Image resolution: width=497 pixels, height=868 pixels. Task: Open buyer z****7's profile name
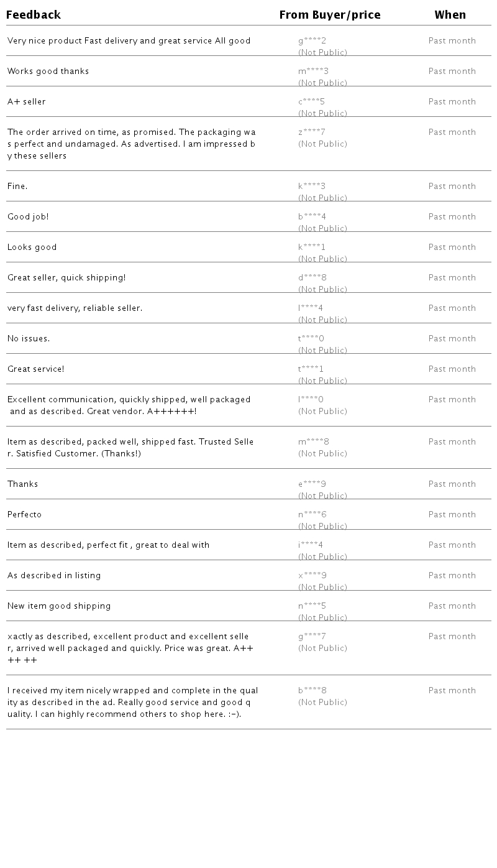pyautogui.click(x=311, y=132)
